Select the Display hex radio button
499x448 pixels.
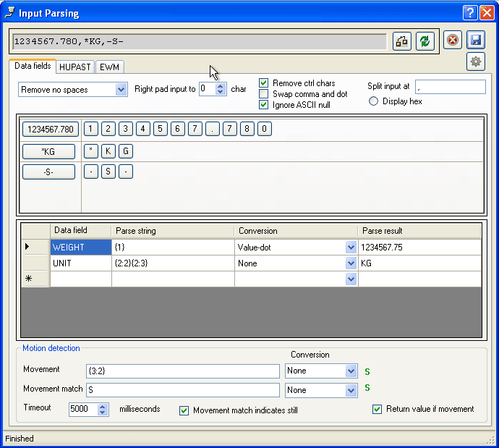pyautogui.click(x=373, y=101)
